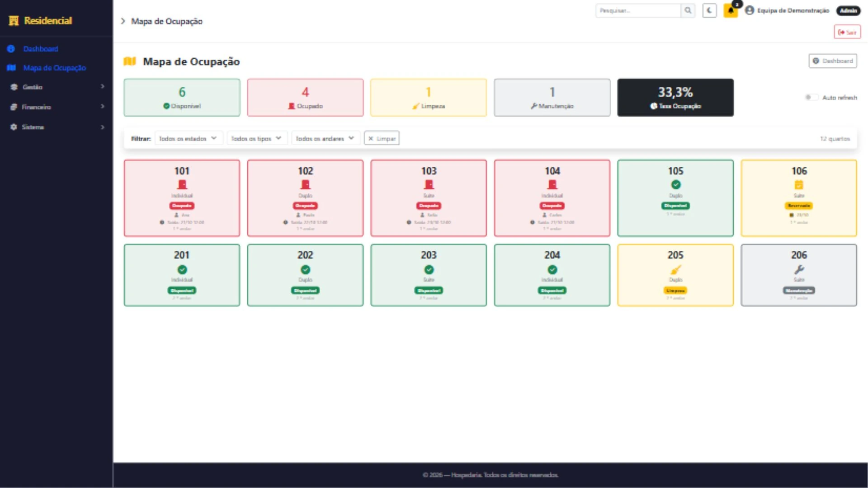Click the notification bell icon

click(x=731, y=10)
